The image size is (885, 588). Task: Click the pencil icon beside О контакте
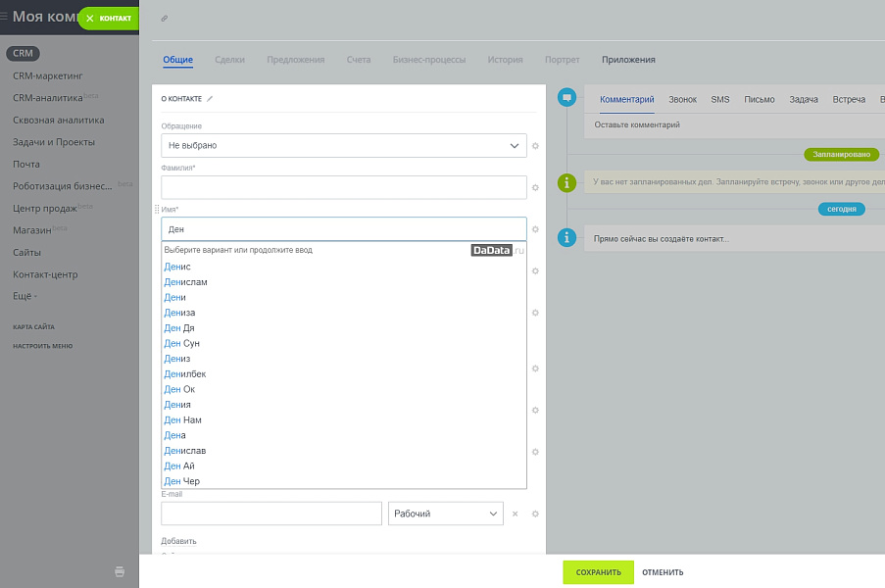[210, 99]
